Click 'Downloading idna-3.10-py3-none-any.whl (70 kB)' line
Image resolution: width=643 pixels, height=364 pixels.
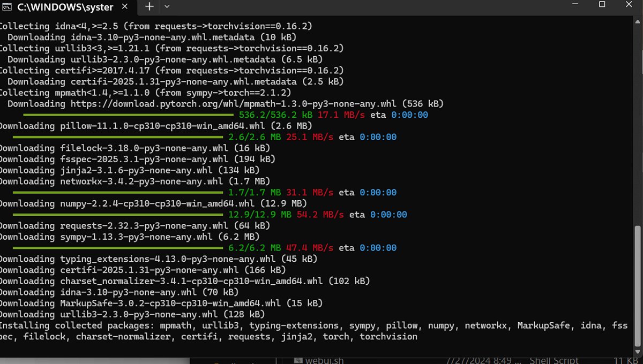coord(119,292)
